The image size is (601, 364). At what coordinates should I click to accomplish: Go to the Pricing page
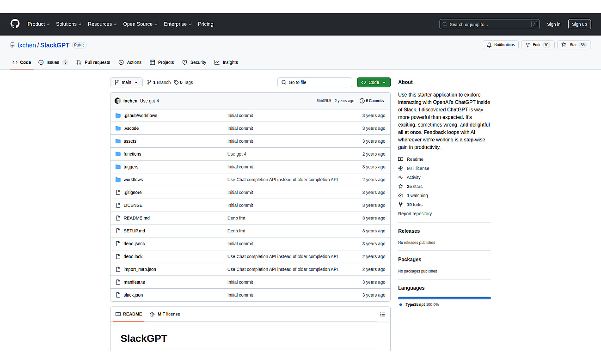point(206,24)
